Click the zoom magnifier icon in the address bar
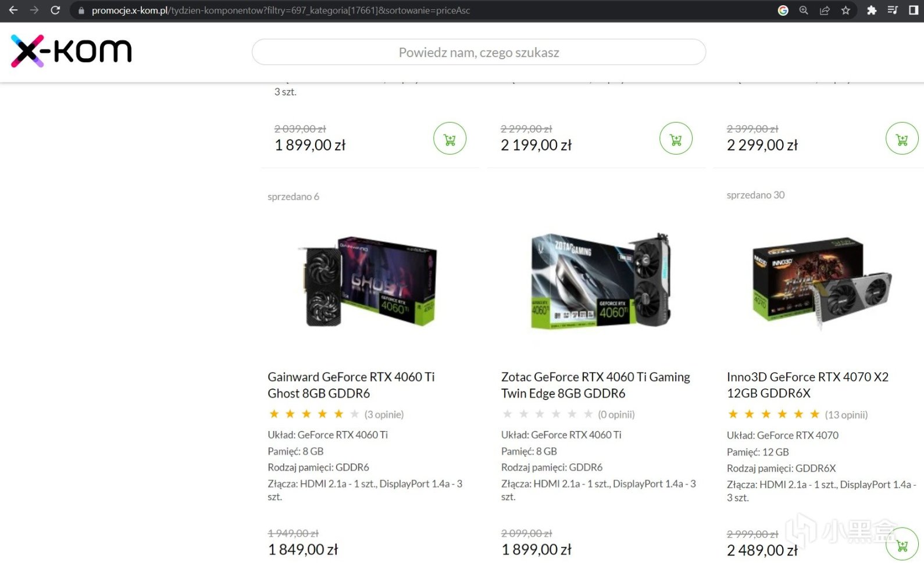This screenshot has width=924, height=563. [x=804, y=10]
